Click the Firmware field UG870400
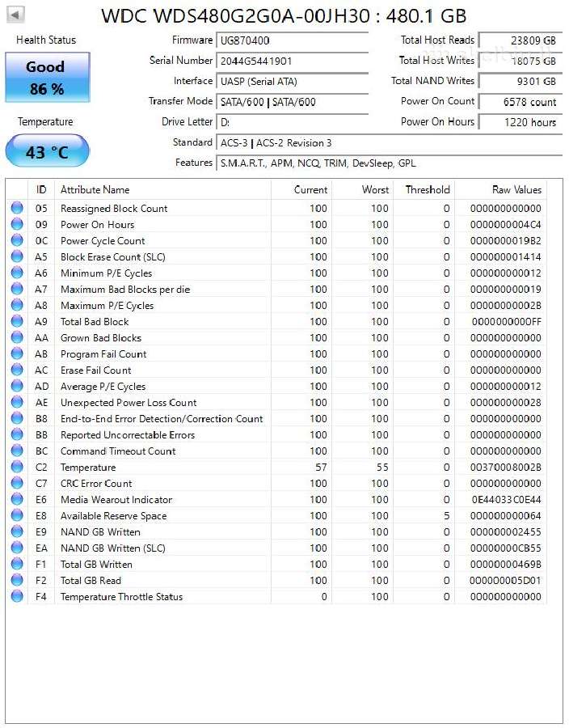Viewport: 569px width, 728px height. (x=292, y=40)
